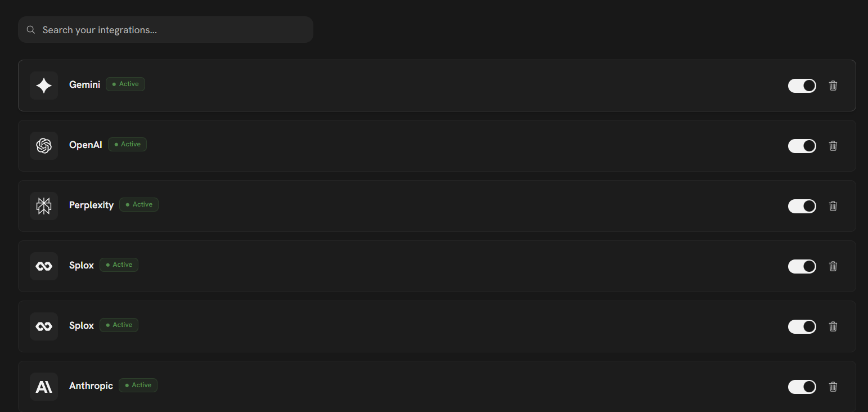Delete the Anthropic integration
This screenshot has width=868, height=412.
[x=833, y=387]
